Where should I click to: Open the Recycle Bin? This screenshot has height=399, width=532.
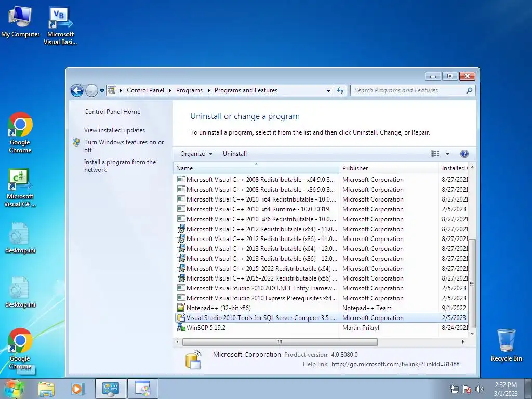point(506,345)
